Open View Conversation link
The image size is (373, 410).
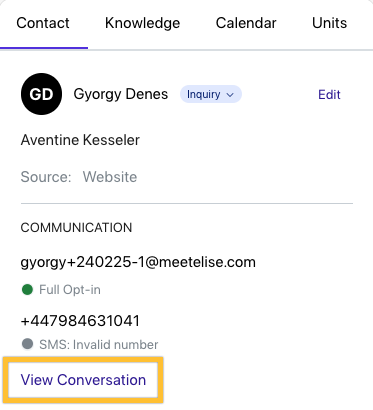point(83,380)
